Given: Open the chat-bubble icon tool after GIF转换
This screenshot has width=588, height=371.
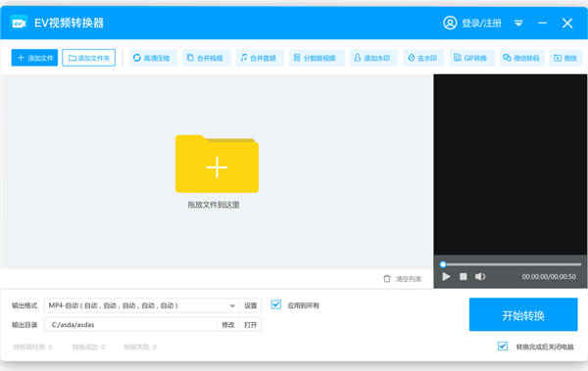Looking at the screenshot, I should click(521, 58).
